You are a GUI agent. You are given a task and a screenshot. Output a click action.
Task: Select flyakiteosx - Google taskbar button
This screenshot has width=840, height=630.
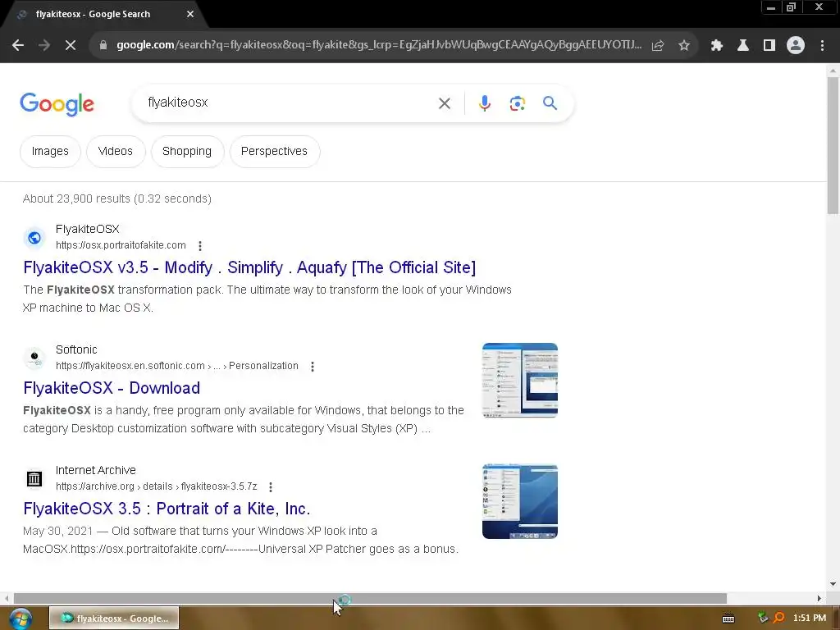[114, 619]
